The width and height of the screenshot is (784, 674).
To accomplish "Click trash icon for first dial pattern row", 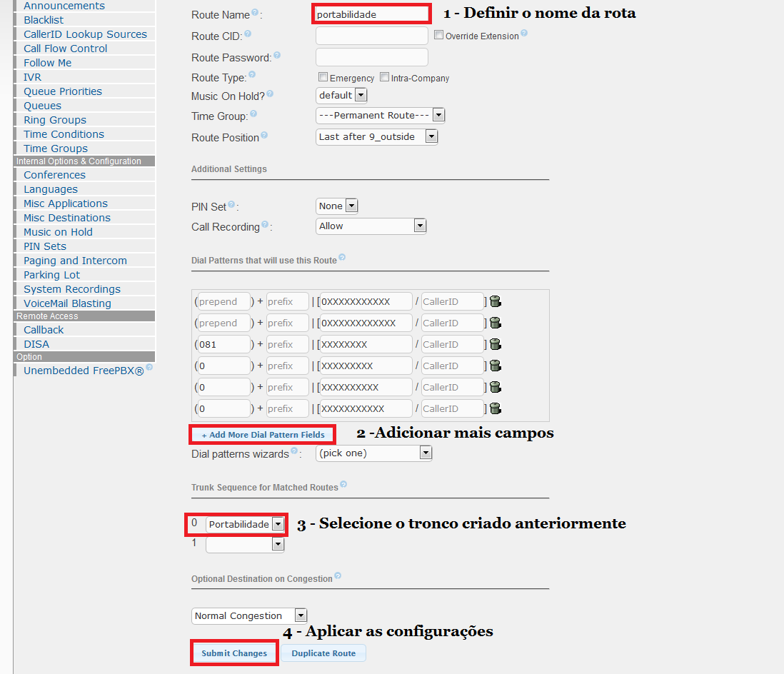I will (495, 301).
